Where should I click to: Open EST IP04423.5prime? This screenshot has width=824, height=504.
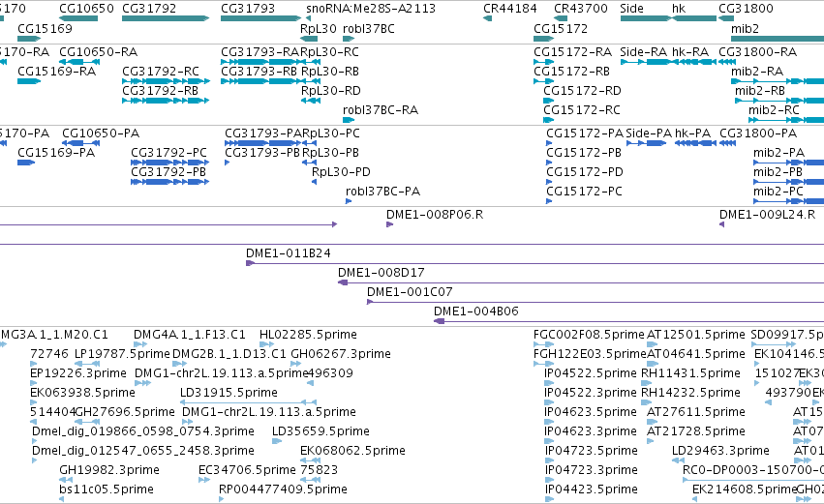592,489
